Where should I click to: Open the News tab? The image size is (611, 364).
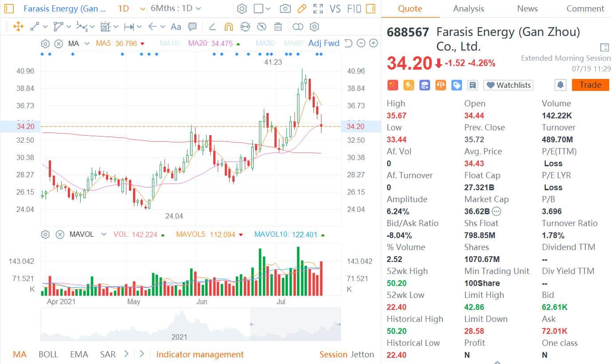tap(527, 8)
